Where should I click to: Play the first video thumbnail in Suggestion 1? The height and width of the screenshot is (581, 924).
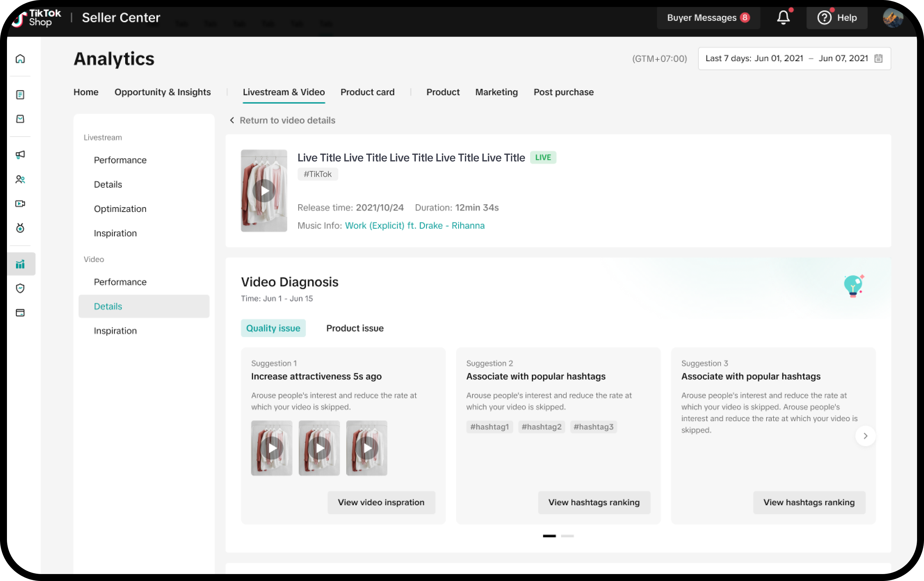pyautogui.click(x=272, y=448)
